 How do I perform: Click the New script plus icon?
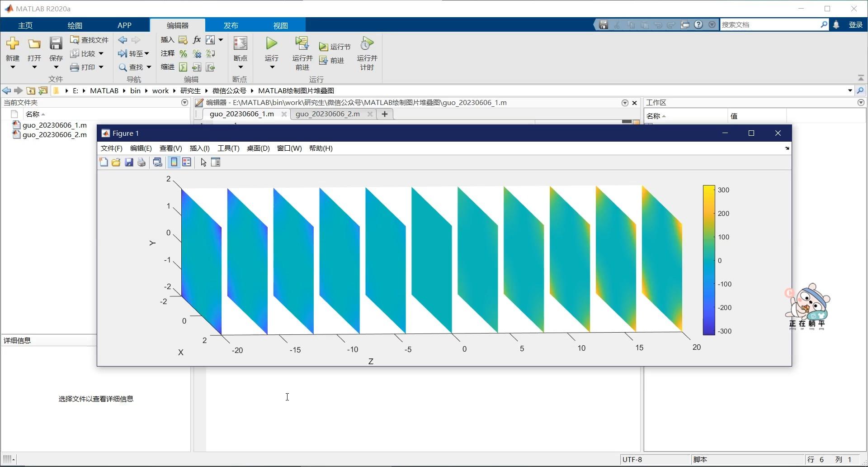[13, 43]
